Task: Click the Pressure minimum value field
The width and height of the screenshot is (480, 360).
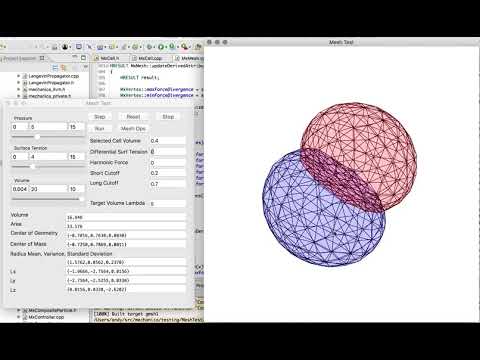Action: (x=20, y=127)
